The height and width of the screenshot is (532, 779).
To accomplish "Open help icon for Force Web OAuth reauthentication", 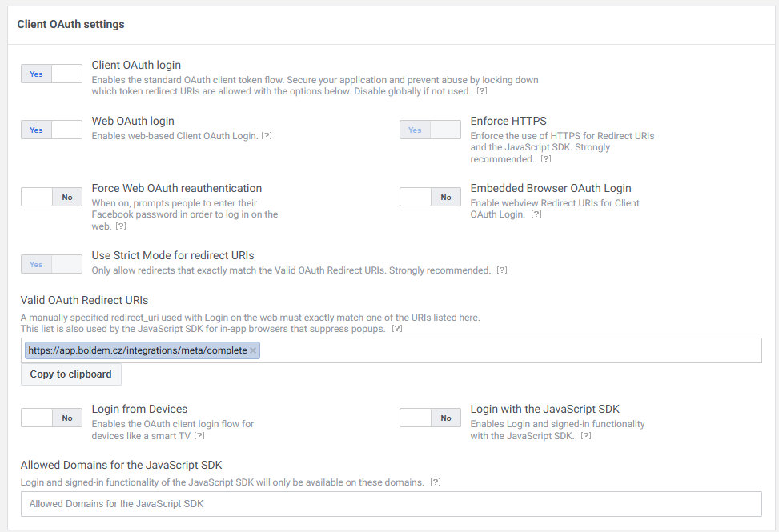I will point(121,226).
